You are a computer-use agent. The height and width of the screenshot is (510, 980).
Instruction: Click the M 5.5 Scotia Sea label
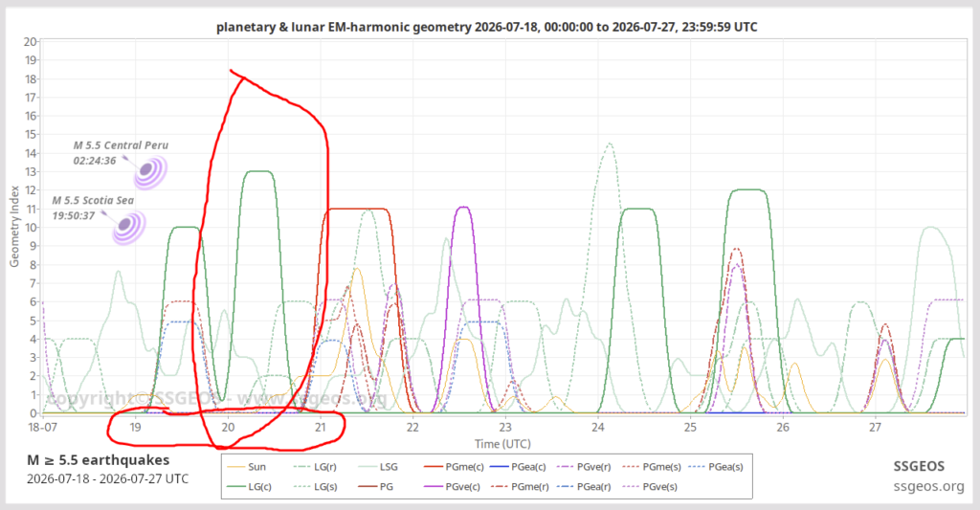[93, 201]
